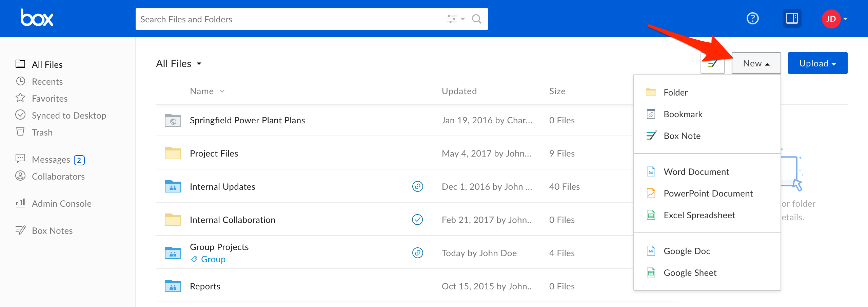
Task: Open the help question mark icon
Action: click(x=752, y=18)
